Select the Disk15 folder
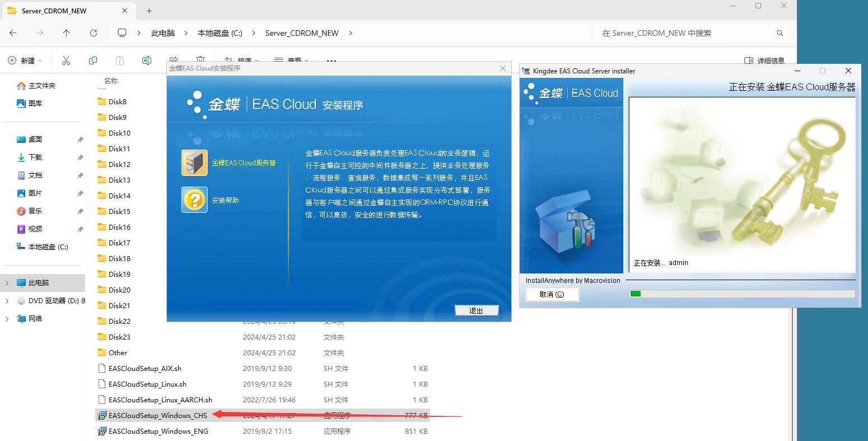The image size is (868, 441). point(114,211)
